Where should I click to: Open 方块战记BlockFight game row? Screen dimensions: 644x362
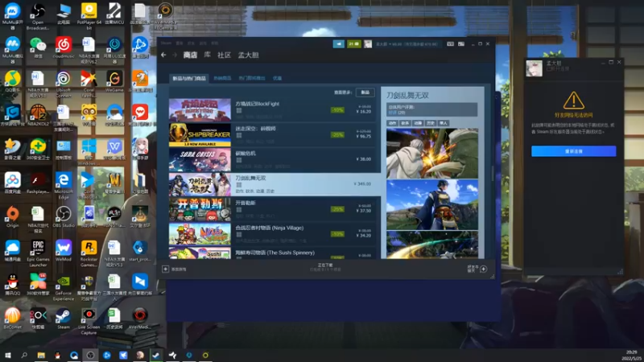point(272,109)
